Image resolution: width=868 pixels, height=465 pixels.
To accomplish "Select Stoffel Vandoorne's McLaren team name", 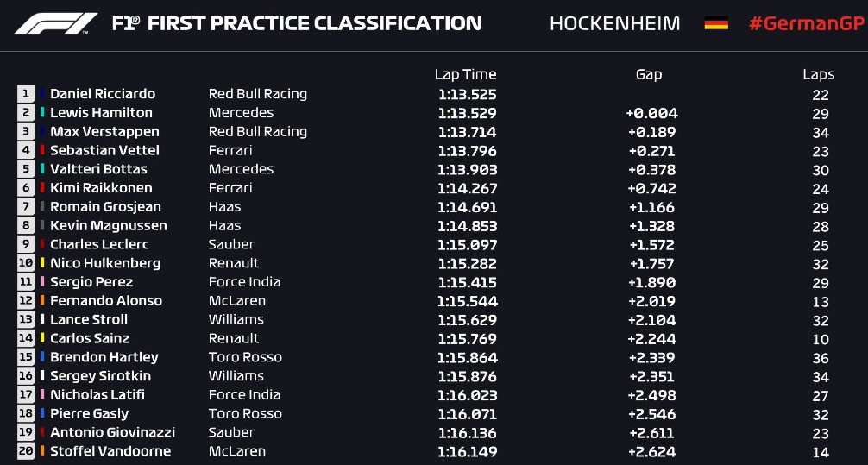I will [x=237, y=451].
